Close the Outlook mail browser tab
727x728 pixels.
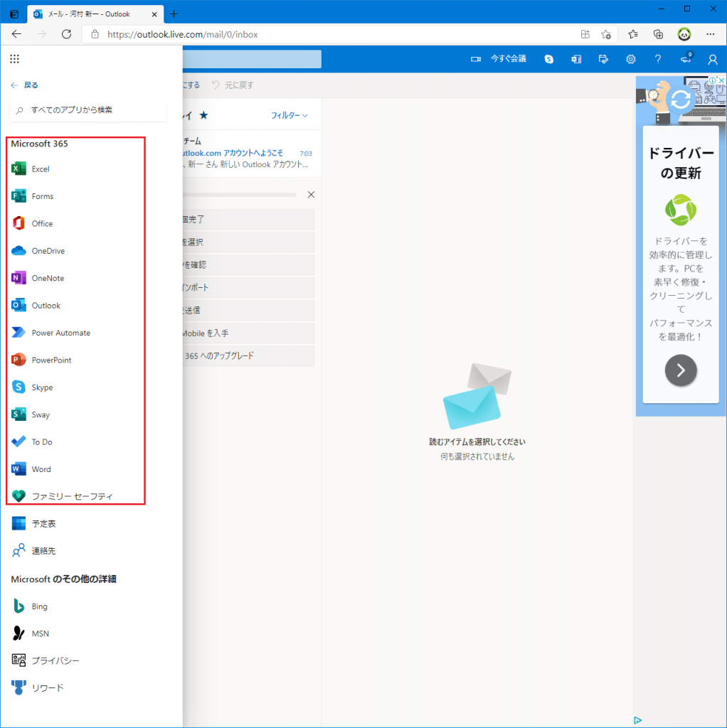click(154, 14)
